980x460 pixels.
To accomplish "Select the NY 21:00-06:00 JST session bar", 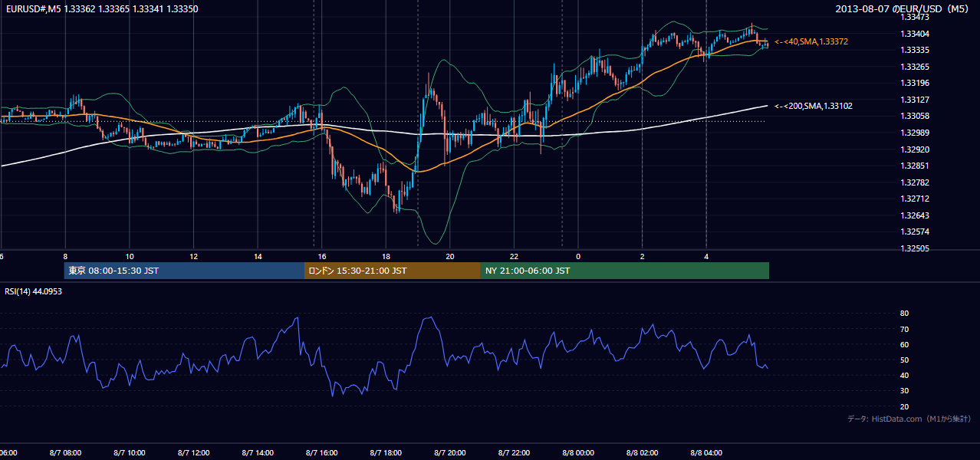I will (x=625, y=271).
